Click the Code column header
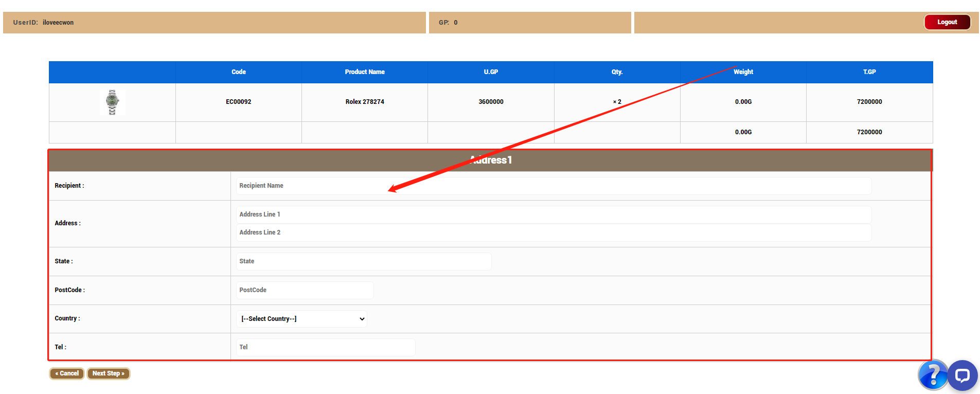 pos(238,72)
